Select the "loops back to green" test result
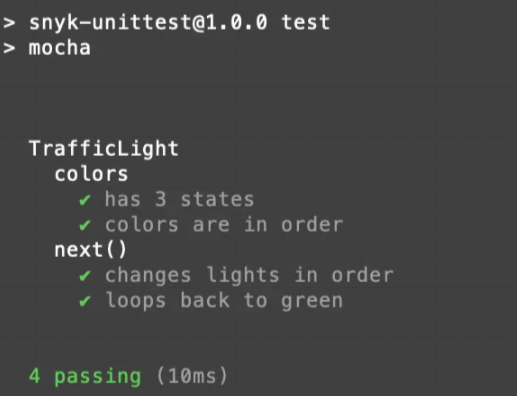This screenshot has width=517, height=396. point(224,301)
